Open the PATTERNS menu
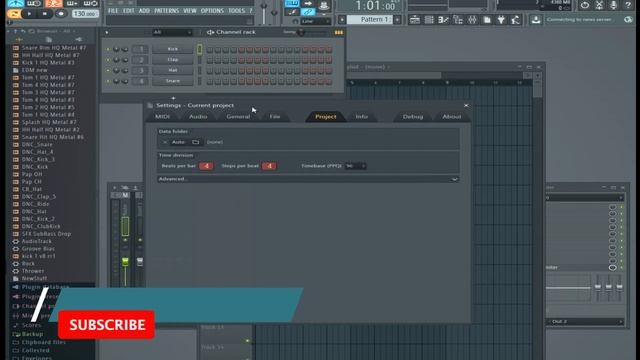This screenshot has width=640, height=360. click(x=167, y=11)
